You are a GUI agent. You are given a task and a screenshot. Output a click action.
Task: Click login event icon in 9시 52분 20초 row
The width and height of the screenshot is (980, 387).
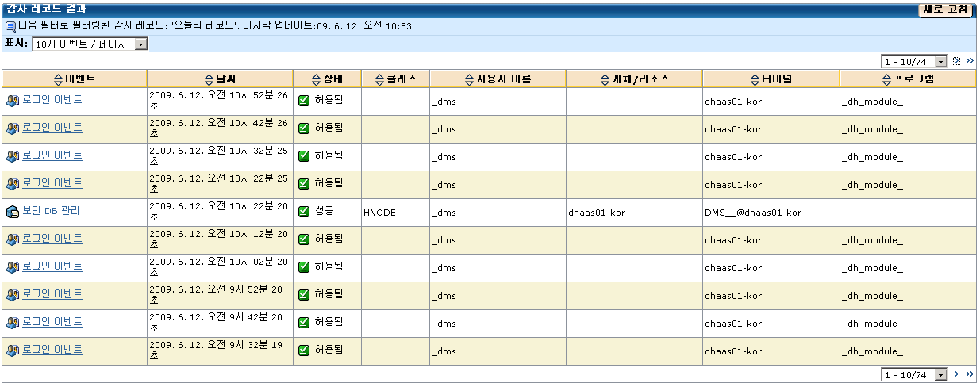click(12, 295)
